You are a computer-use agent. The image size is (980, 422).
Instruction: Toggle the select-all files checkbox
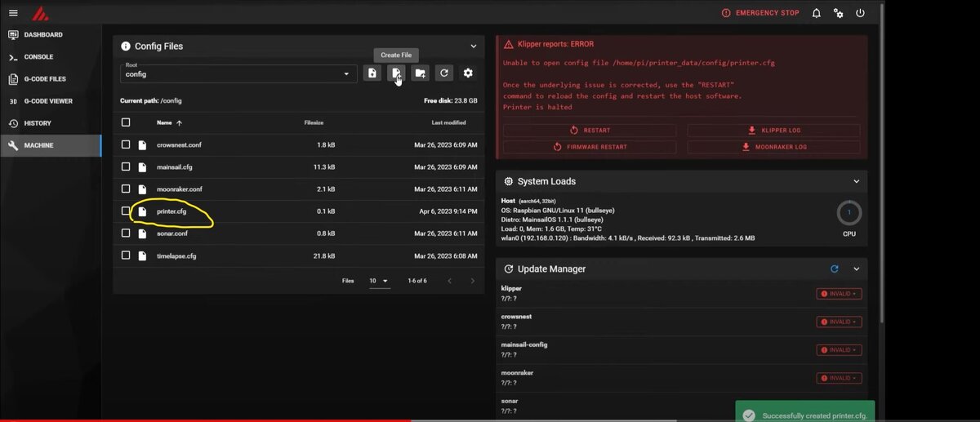click(126, 122)
